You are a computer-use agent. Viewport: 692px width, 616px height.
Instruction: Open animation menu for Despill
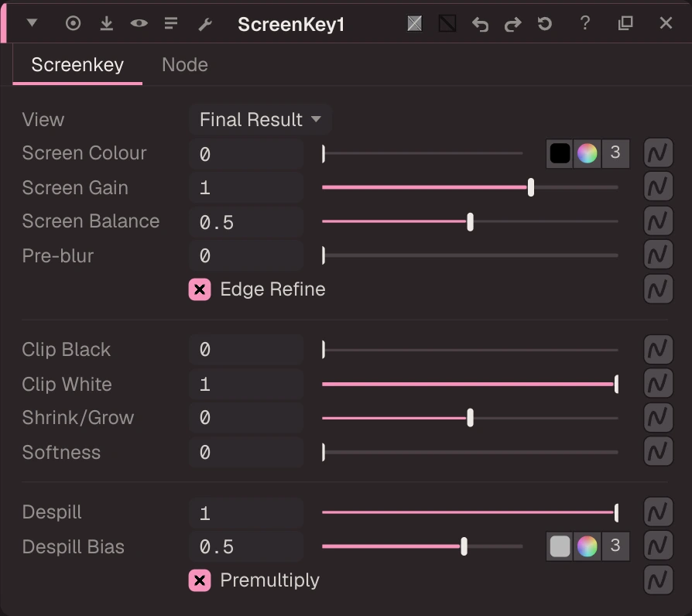coord(658,512)
